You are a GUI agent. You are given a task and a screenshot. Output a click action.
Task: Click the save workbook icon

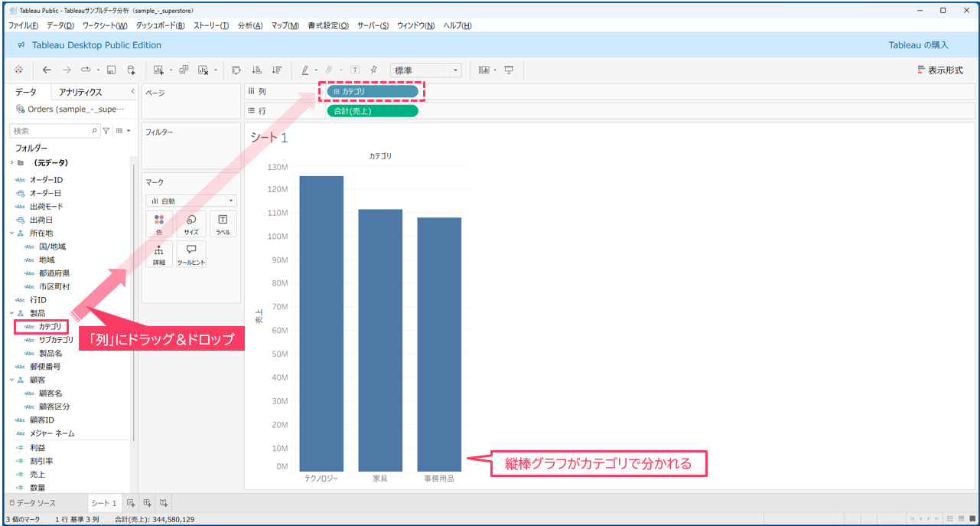point(111,70)
